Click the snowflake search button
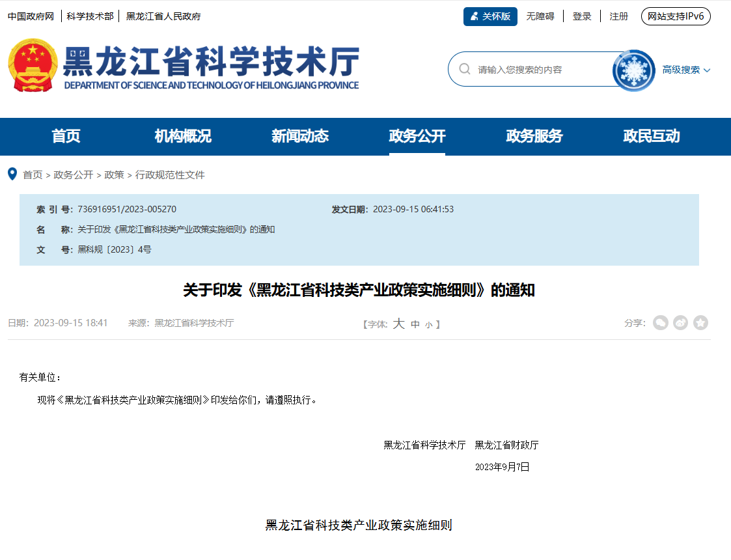 point(633,70)
